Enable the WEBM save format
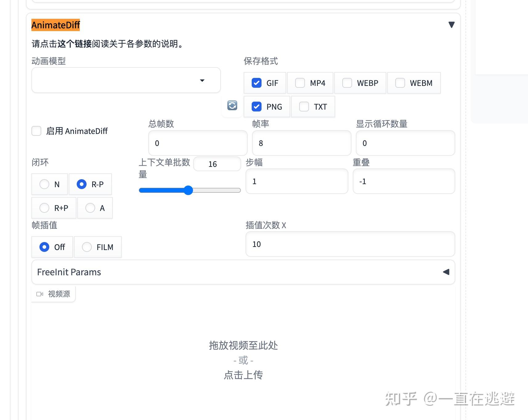This screenshot has width=528, height=420. [400, 83]
